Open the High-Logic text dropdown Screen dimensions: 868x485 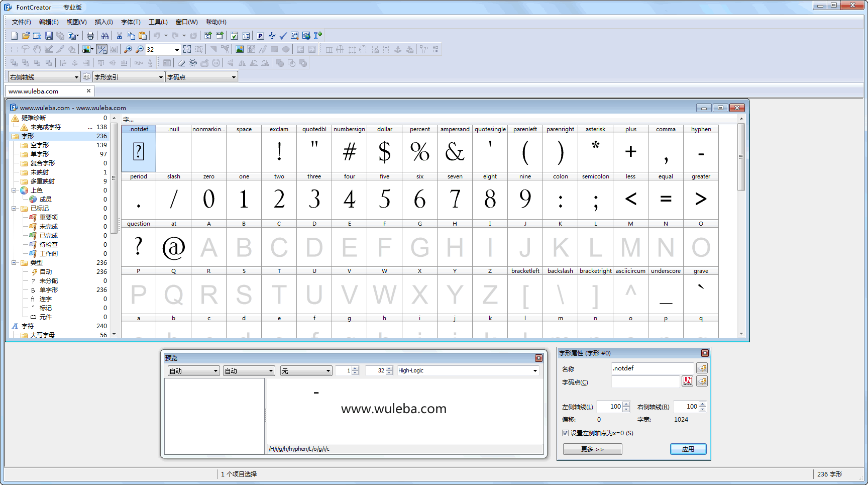(x=535, y=371)
